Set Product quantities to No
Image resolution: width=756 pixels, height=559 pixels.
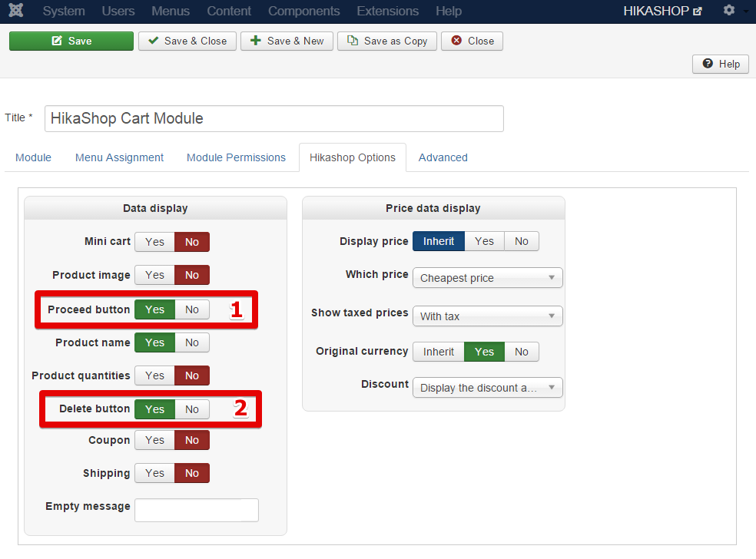click(192, 375)
